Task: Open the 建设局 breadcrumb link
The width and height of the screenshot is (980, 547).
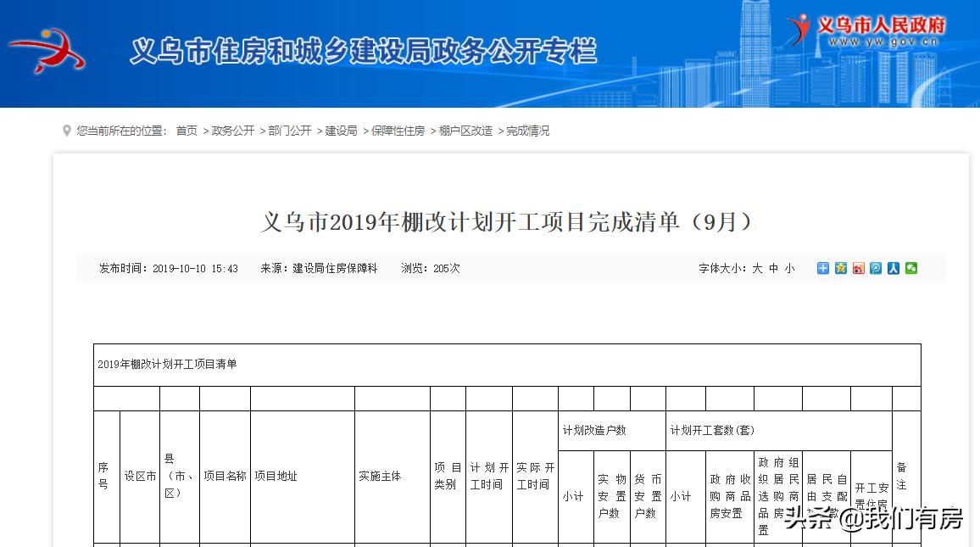Action: (337, 131)
